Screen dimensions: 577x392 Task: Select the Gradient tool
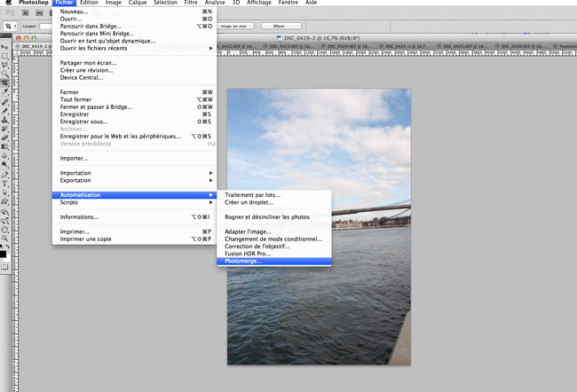(x=4, y=146)
